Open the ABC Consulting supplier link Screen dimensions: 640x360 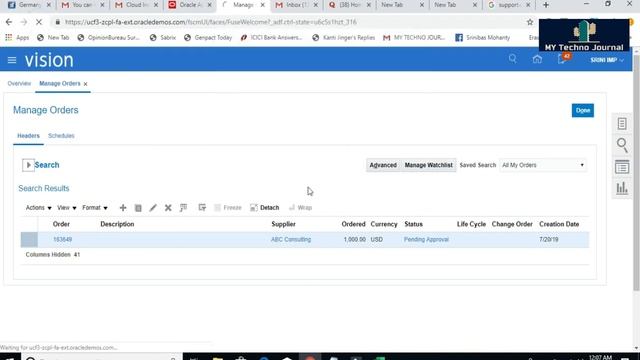pos(291,240)
